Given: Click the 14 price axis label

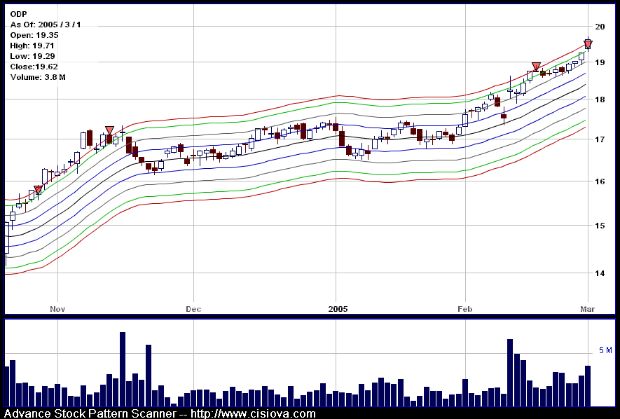Looking at the screenshot, I should 600,273.
